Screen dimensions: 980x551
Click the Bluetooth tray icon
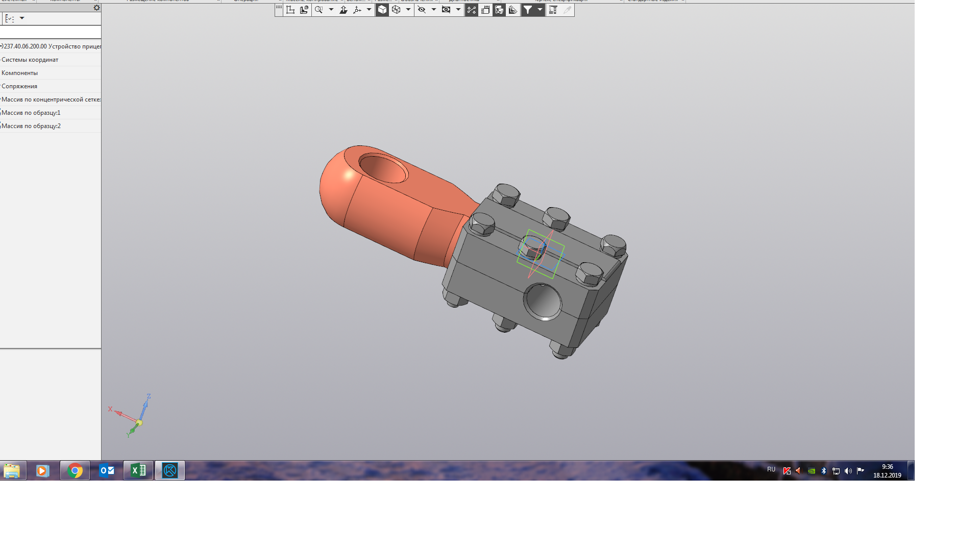(824, 471)
